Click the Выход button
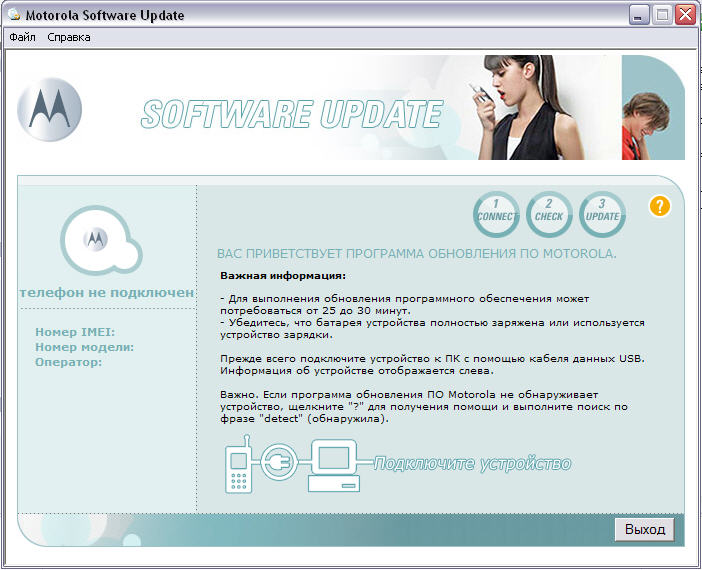702x570 pixels. click(645, 529)
